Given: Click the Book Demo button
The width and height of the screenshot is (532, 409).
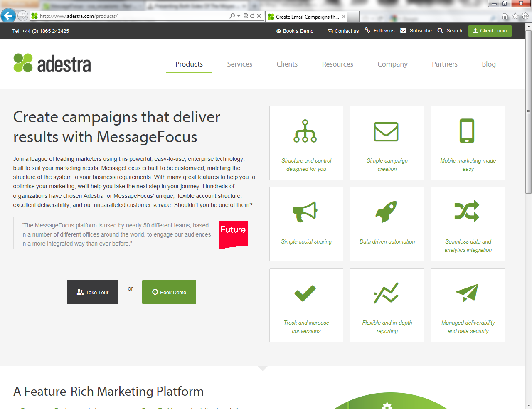Looking at the screenshot, I should tap(169, 292).
